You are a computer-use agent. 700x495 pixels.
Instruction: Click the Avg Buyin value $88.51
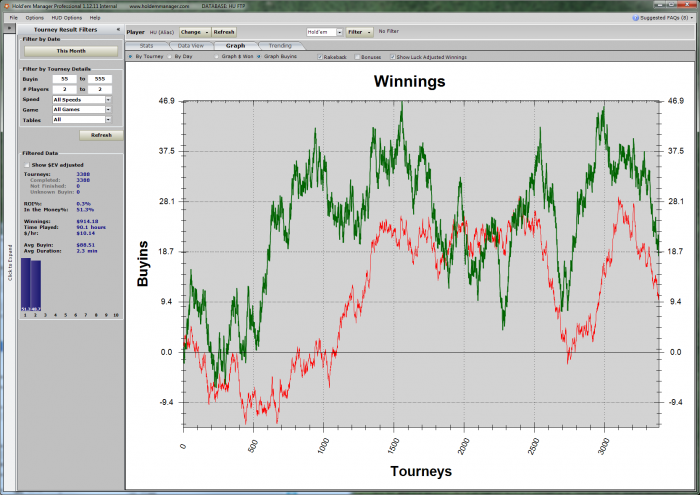[x=86, y=245]
